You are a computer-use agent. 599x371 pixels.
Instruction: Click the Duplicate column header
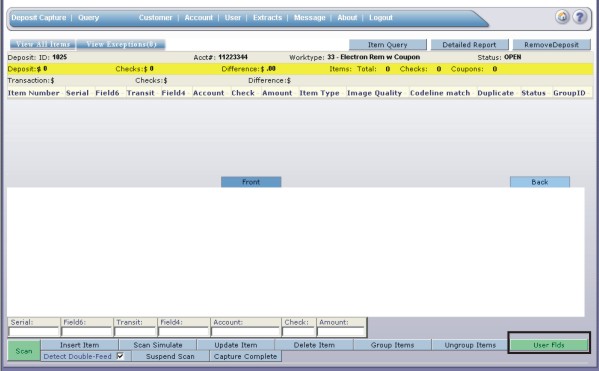pyautogui.click(x=495, y=93)
